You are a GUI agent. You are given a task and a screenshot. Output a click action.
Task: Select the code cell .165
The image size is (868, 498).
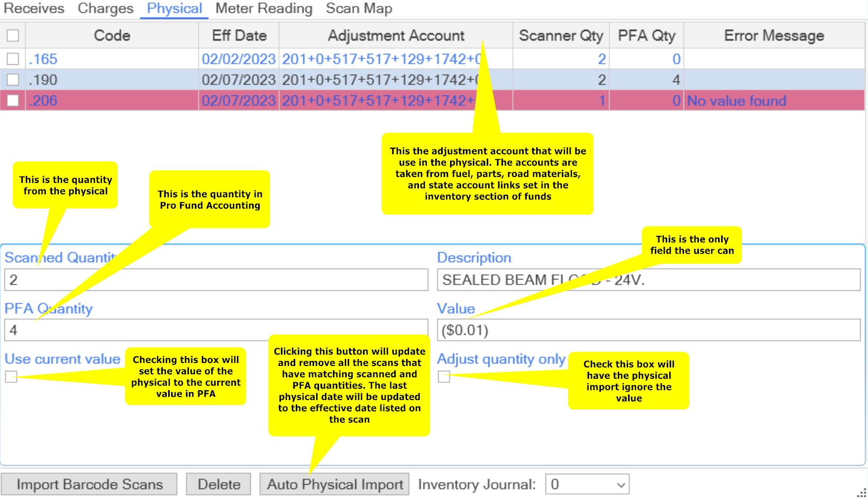click(112, 59)
